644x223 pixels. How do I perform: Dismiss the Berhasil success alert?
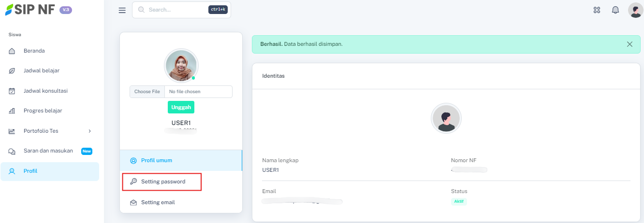tap(629, 44)
